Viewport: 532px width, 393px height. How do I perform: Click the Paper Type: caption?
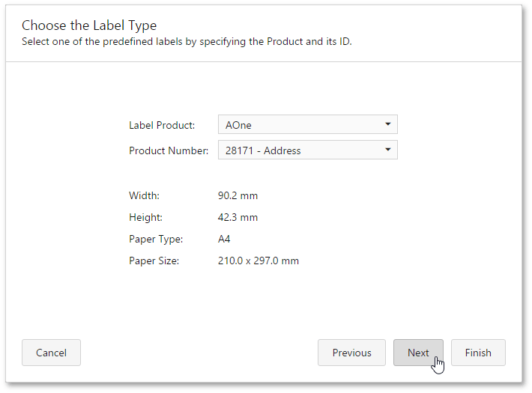click(x=156, y=239)
